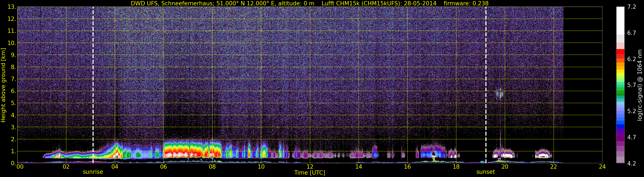This screenshot has height=177, width=644.
Task: Click the time axis tick label 08
Action: pos(212,167)
